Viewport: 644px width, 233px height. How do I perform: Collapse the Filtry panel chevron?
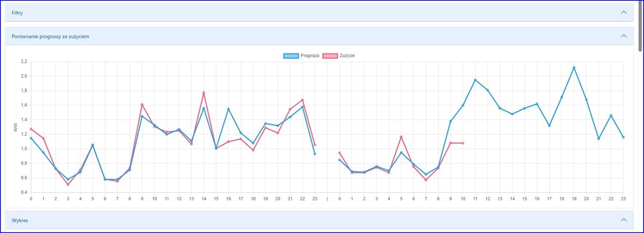coord(623,12)
